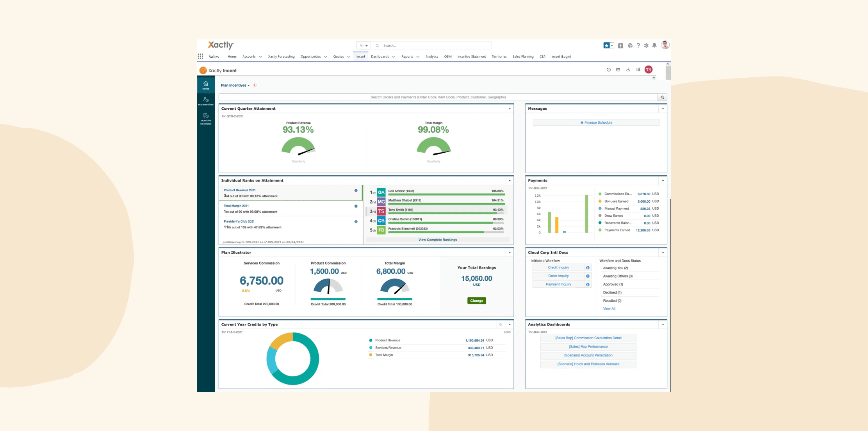Open the Incent nine-dot apps grid
This screenshot has width=868, height=431.
(x=638, y=69)
